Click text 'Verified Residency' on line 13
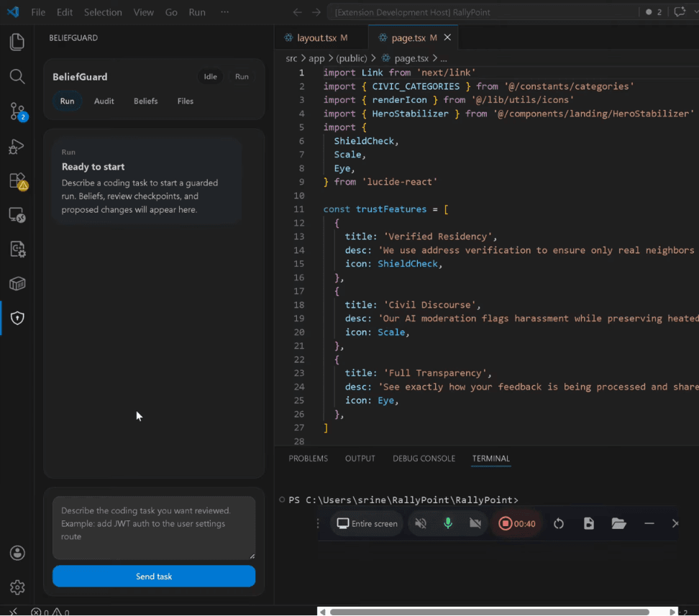The width and height of the screenshot is (699, 616). pyautogui.click(x=439, y=236)
